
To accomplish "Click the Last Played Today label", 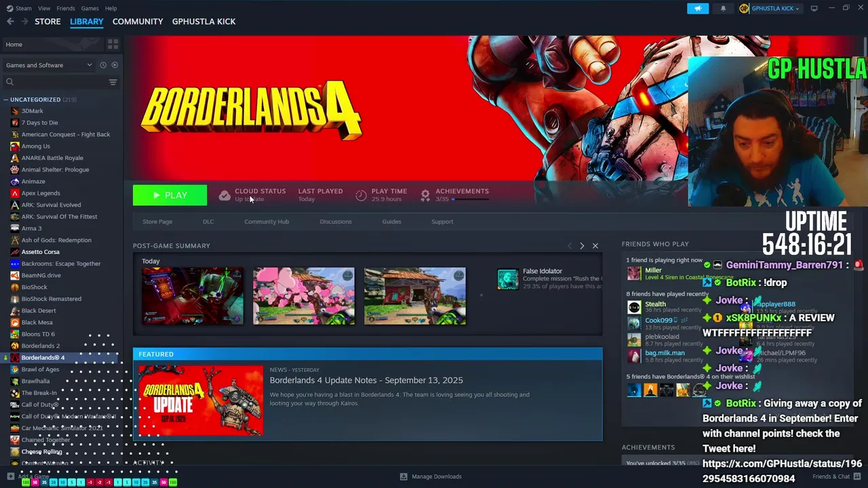I will (x=320, y=195).
